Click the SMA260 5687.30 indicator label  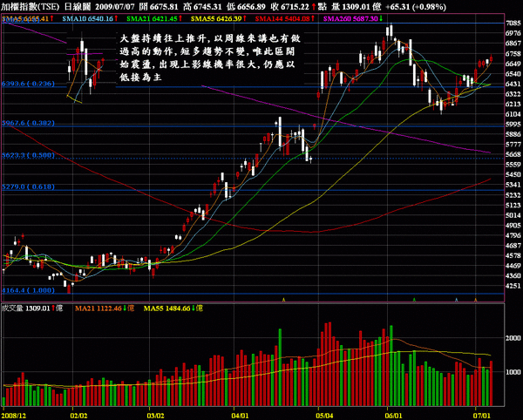point(353,18)
